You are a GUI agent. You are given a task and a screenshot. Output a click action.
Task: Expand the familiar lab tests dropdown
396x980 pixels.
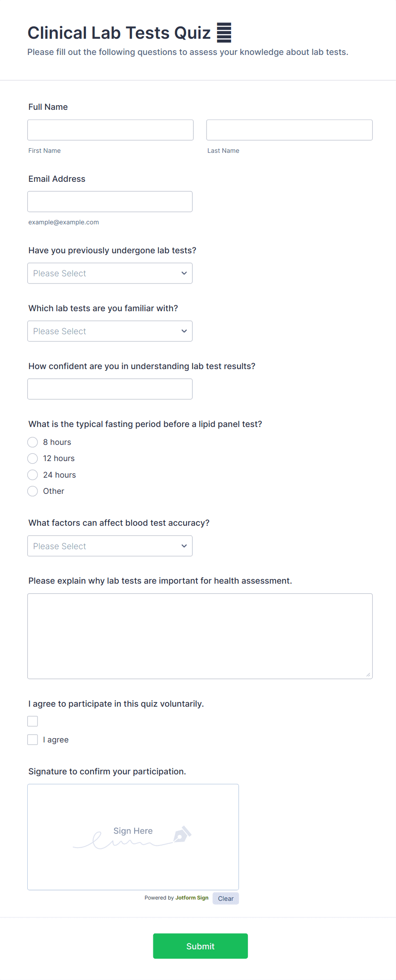pyautogui.click(x=110, y=331)
